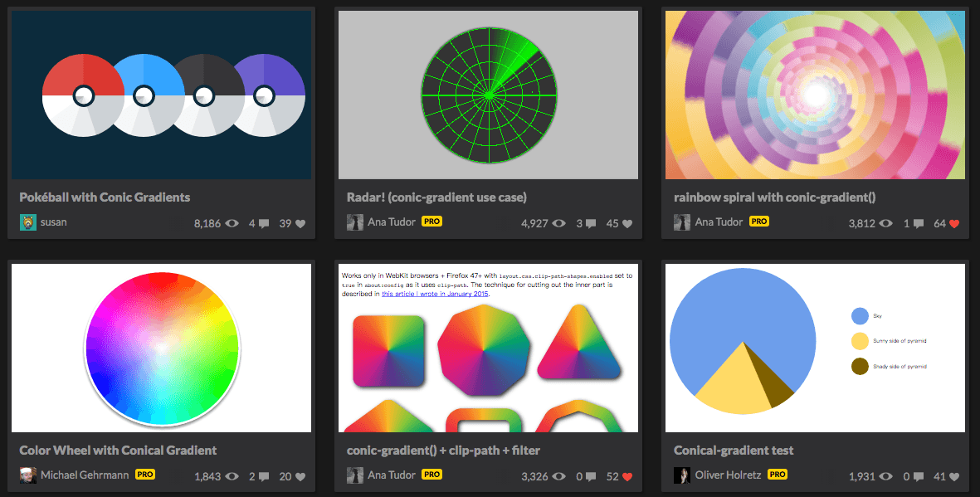The height and width of the screenshot is (497, 980).
Task: Open comments icon on rainbow spiral pen
Action: pos(918,224)
